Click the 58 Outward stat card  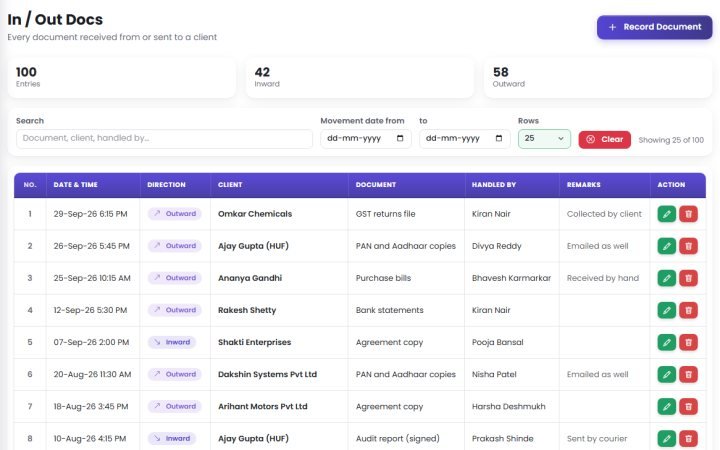(597, 78)
